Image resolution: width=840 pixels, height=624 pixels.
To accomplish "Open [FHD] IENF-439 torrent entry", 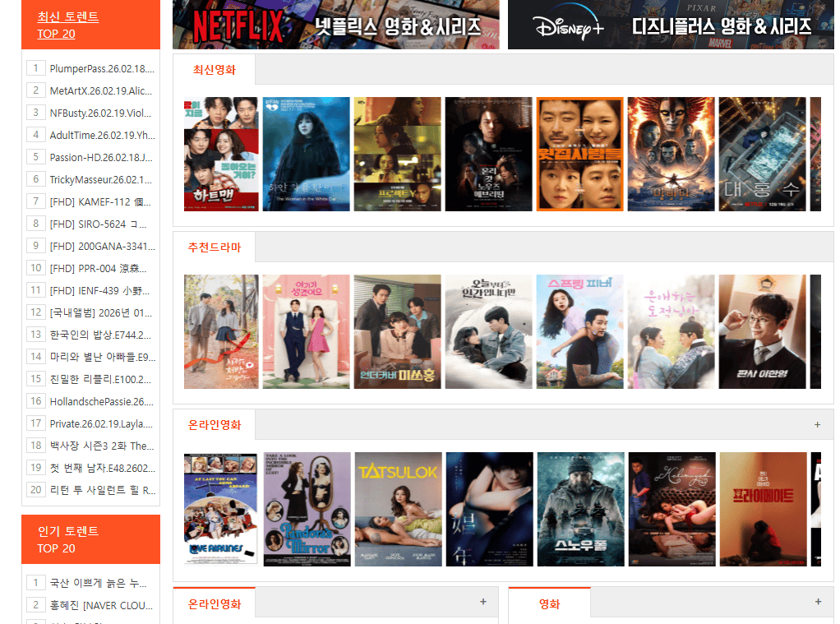I will 99,290.
